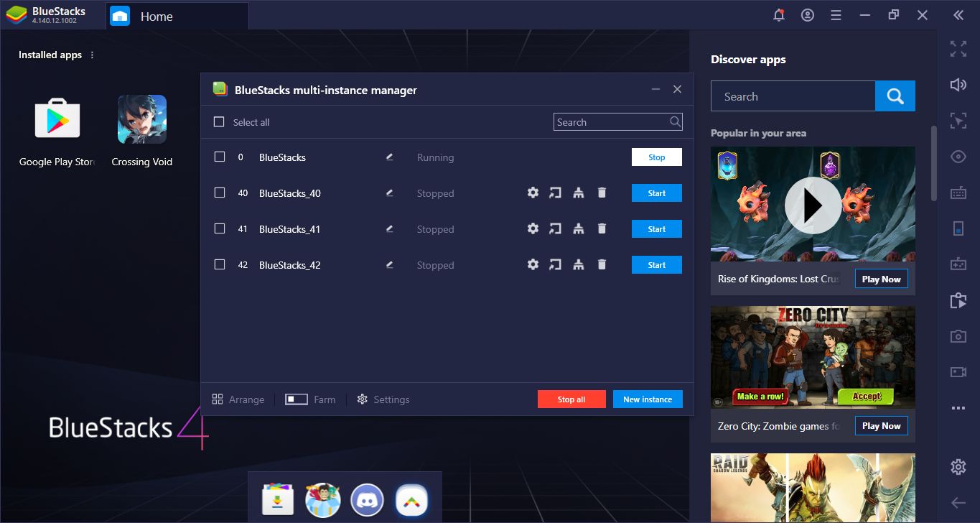Click the blue search magnifier button
The image size is (980, 523).
click(x=895, y=96)
